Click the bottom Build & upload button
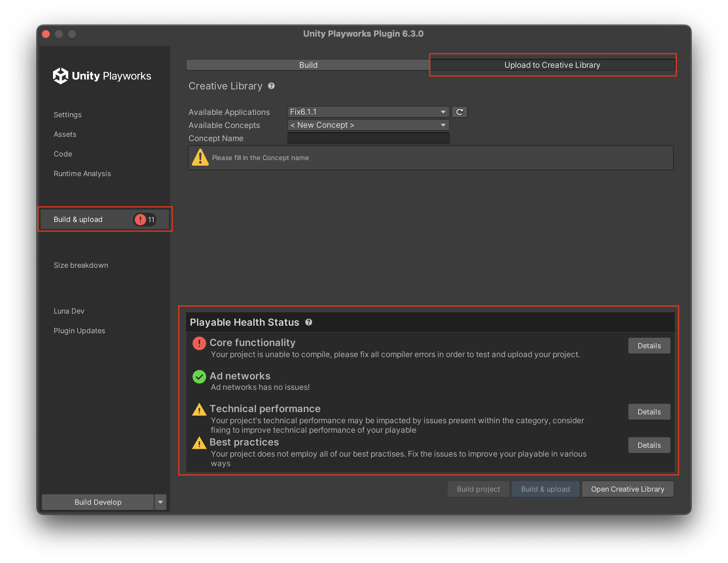728x563 pixels. (x=545, y=489)
